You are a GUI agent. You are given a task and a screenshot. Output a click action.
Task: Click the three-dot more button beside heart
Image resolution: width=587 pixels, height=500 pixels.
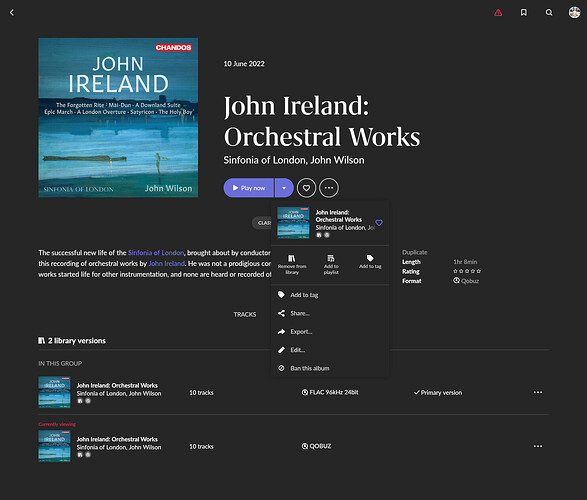click(329, 188)
